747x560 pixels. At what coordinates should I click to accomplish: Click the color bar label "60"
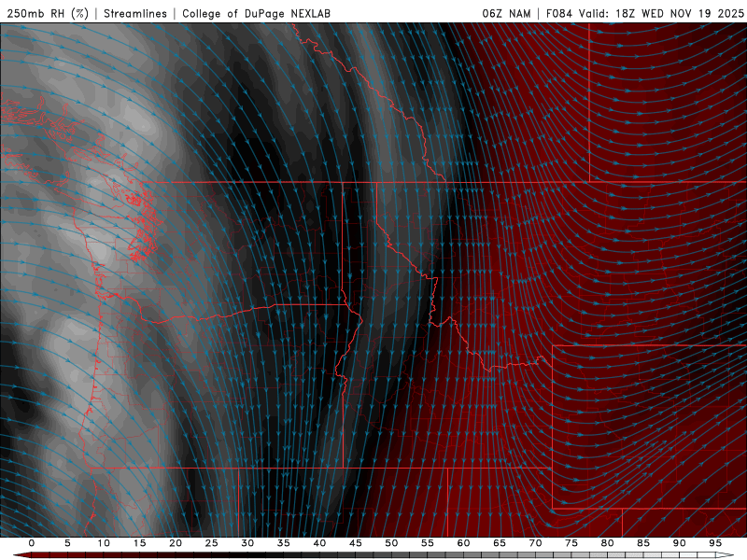463,543
